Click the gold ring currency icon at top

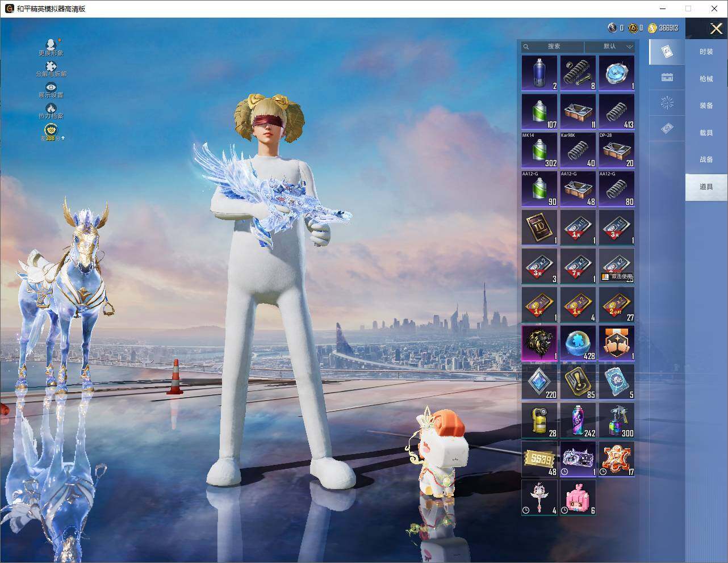(632, 27)
